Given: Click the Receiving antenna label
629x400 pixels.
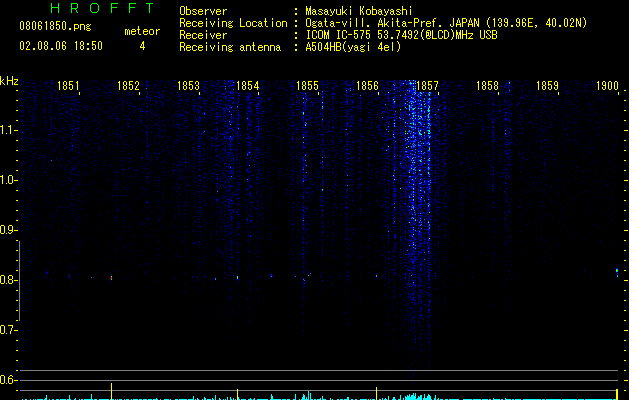Looking at the screenshot, I should (x=230, y=47).
